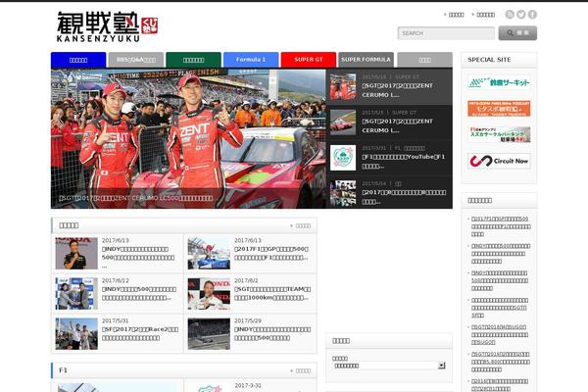Switch to the SUPER FORMULA tab

366,60
